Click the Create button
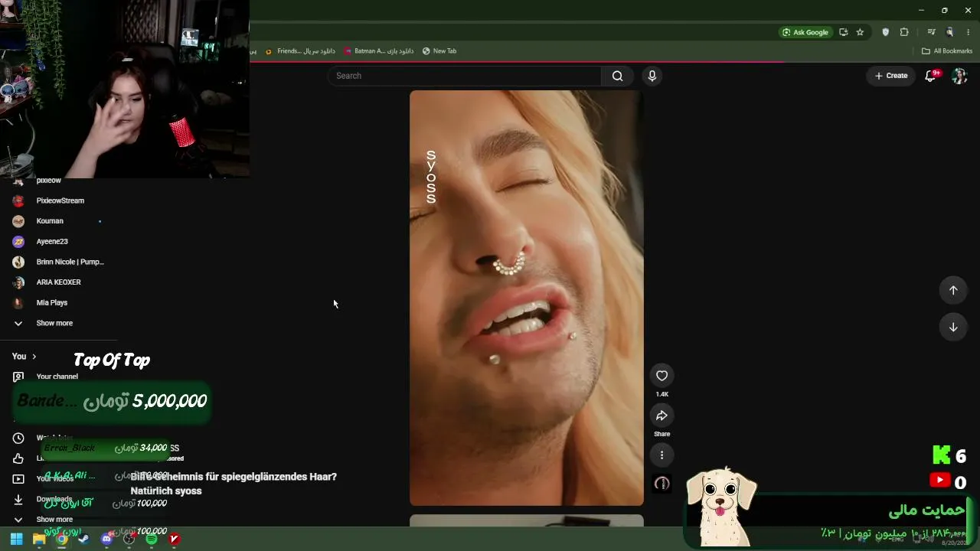Image resolution: width=980 pixels, height=551 pixels. click(891, 76)
